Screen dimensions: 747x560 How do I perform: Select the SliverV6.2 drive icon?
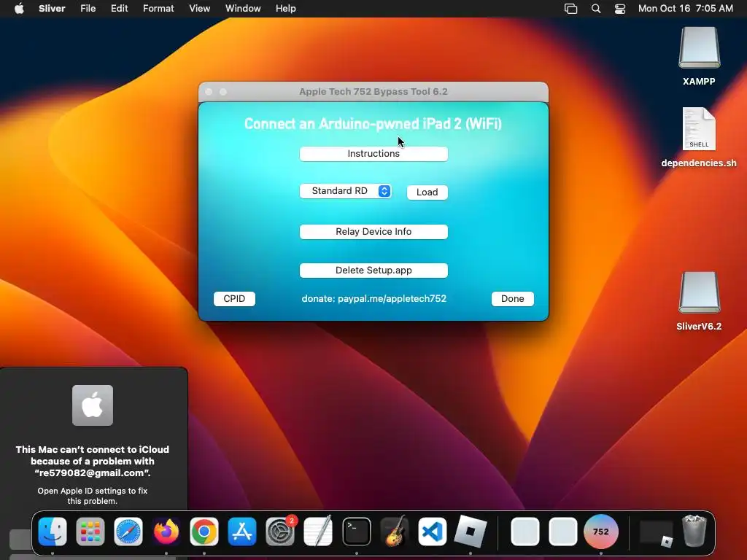point(700,292)
